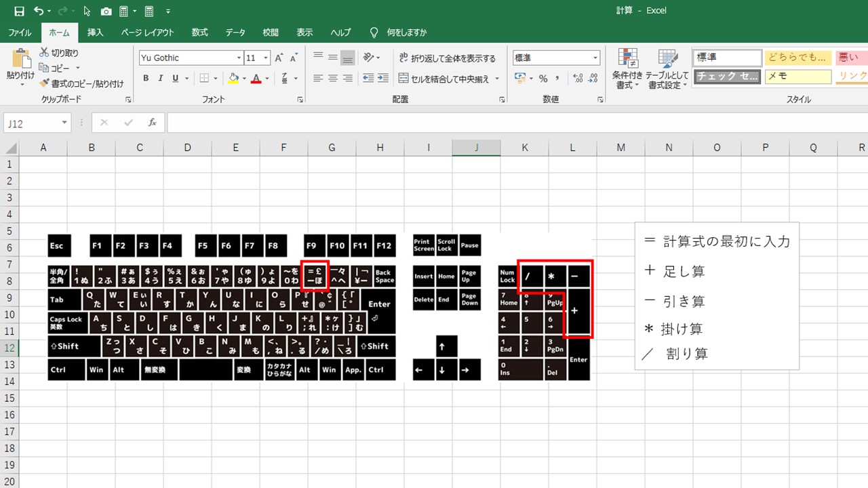Open the font size 11 dropdown
This screenshot has width=868, height=488.
point(266,58)
